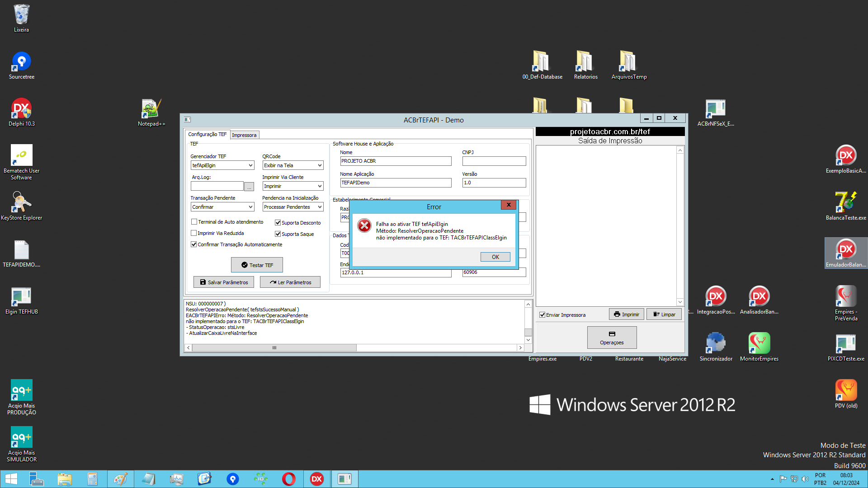Screen dimensions: 868x488
Task: Expand Pendencia na Inicialização dropdown
Action: click(x=320, y=207)
